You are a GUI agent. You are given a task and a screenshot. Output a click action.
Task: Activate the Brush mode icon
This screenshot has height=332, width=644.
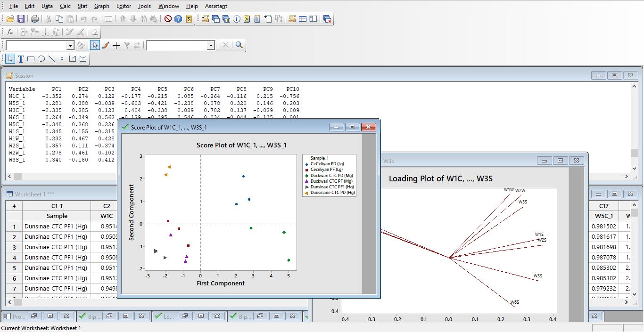point(106,45)
